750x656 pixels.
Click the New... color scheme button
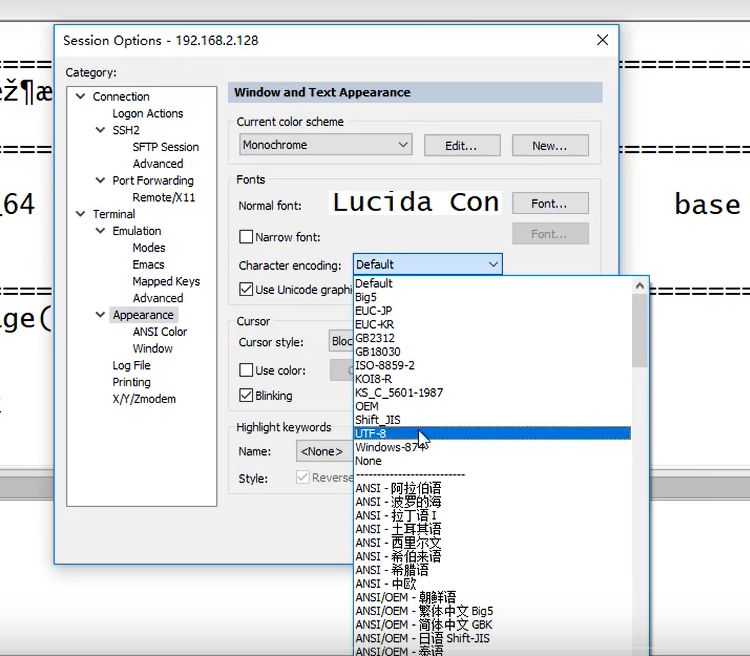(550, 145)
